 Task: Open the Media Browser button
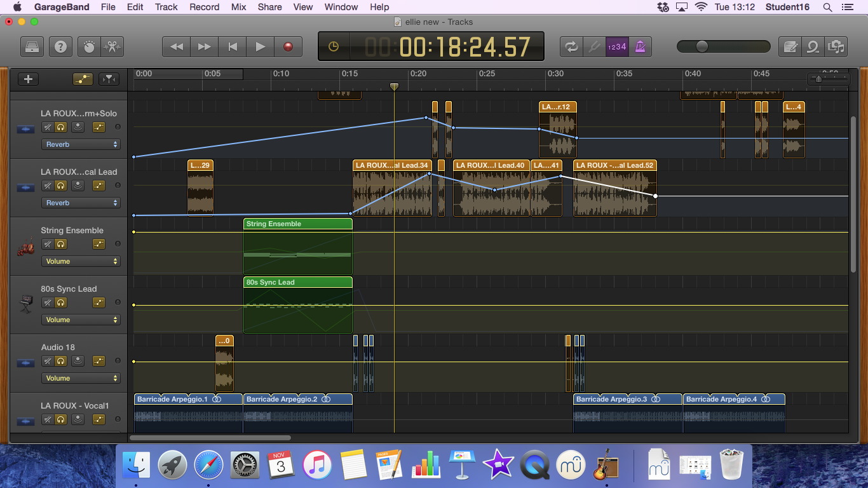(836, 46)
